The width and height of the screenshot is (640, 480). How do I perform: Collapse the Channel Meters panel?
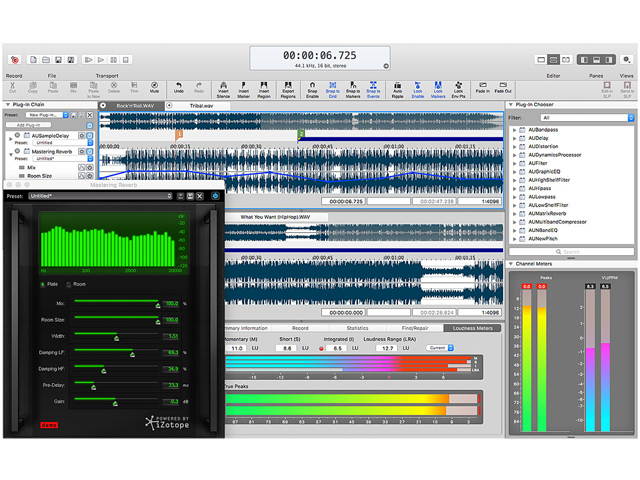tap(511, 264)
